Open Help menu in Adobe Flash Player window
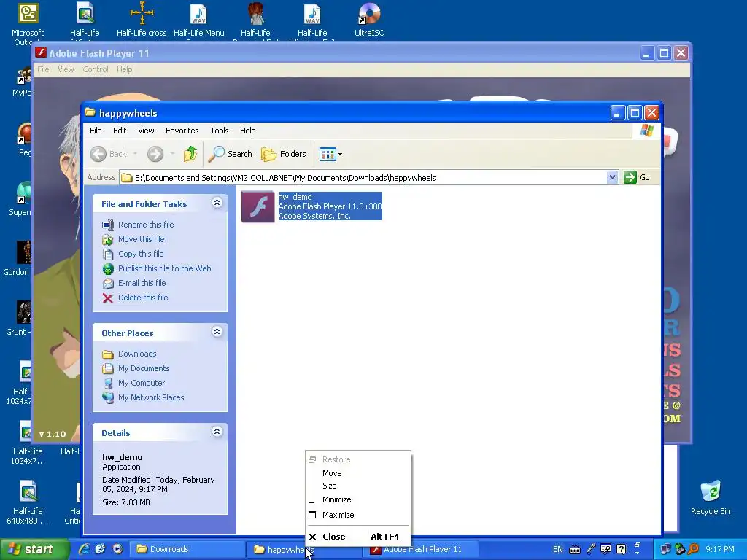Screen dimensions: 747x560 point(124,69)
